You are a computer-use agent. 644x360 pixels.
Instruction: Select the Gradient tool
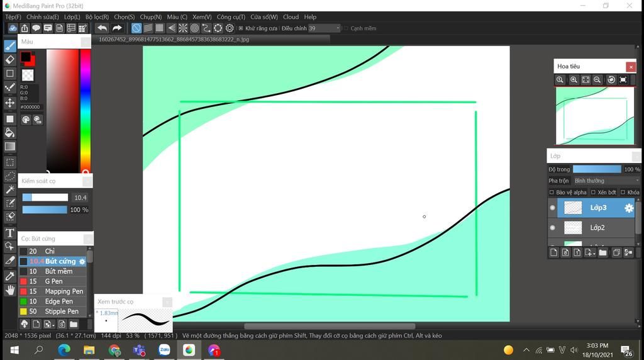coord(10,147)
